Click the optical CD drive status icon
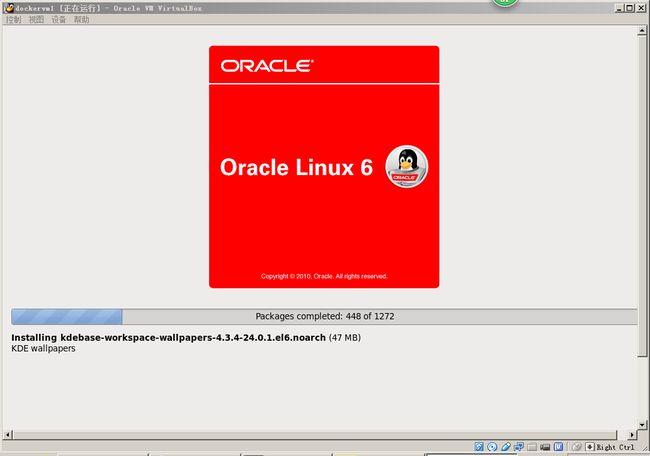 click(x=492, y=446)
